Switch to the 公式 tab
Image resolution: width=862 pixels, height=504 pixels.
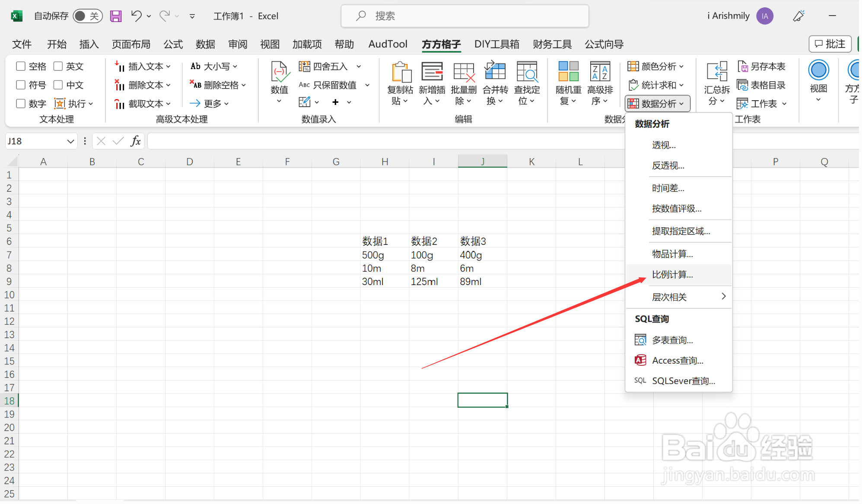(173, 44)
